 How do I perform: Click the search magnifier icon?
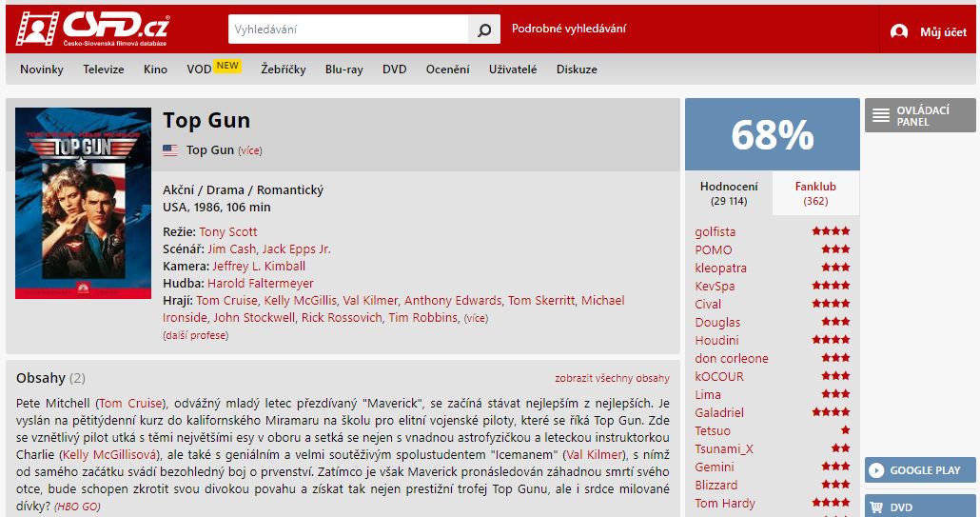pos(484,30)
